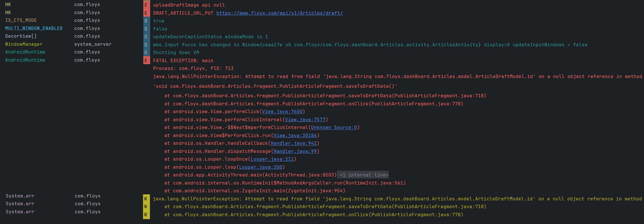The height and width of the screenshot is (224, 644).
Task: Select the ActivityThread.main stack frame text
Action: coord(250,175)
